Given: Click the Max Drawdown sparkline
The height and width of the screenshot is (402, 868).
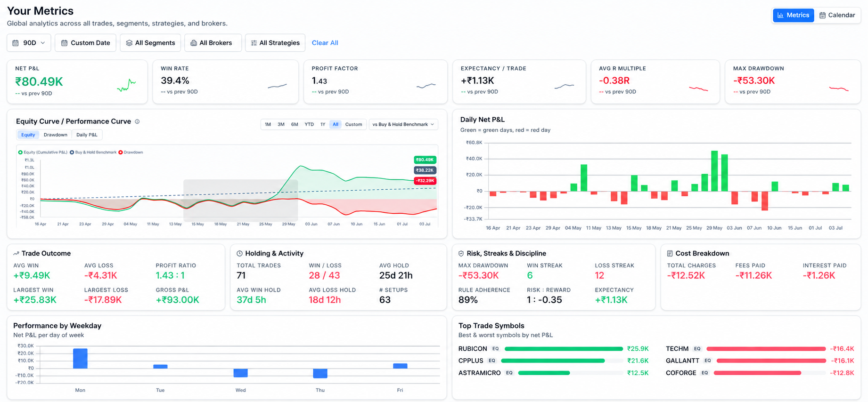Looking at the screenshot, I should (x=839, y=88).
